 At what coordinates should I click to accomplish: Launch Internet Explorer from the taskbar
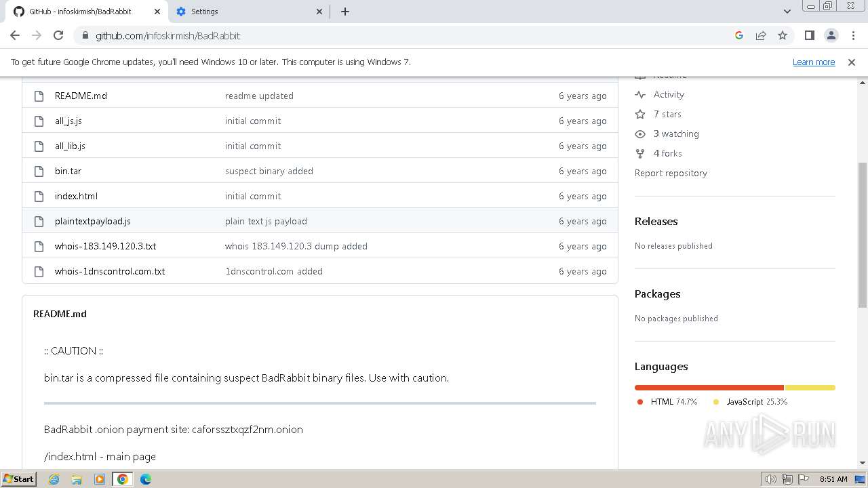point(54,479)
